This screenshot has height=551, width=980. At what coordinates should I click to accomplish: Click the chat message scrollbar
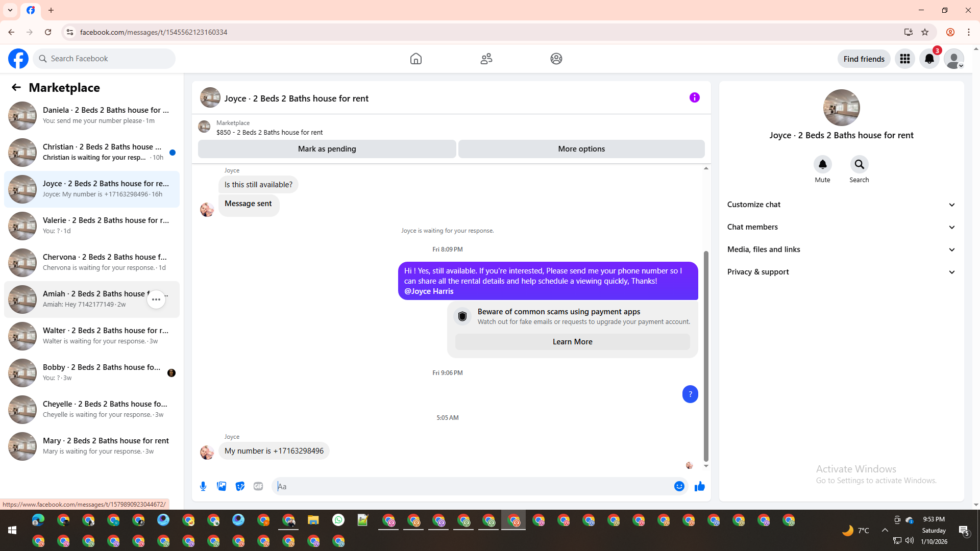point(706,357)
